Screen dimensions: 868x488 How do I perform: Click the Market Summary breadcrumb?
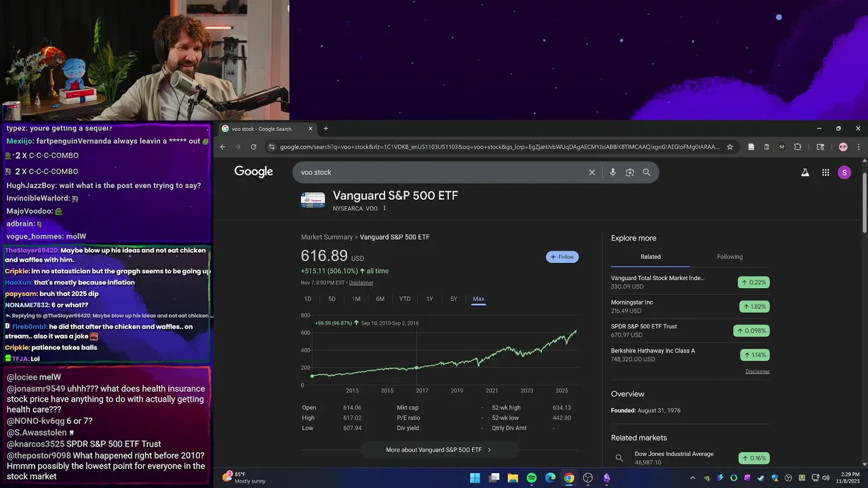click(x=327, y=237)
